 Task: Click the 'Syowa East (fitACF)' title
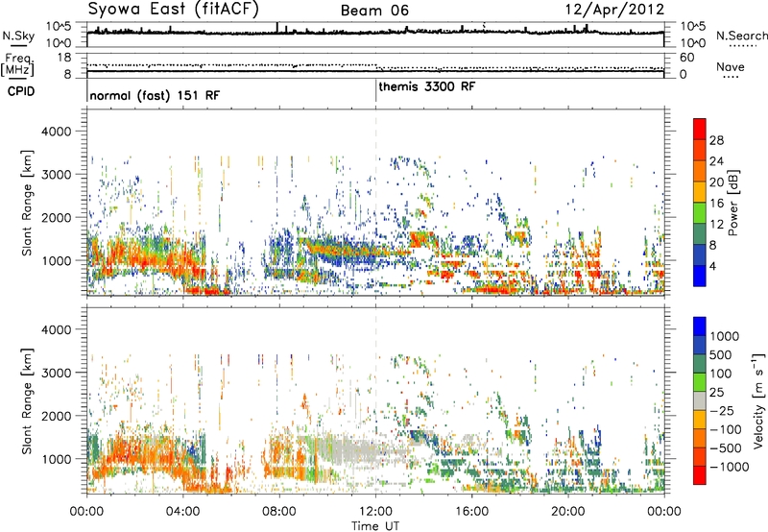point(174,10)
